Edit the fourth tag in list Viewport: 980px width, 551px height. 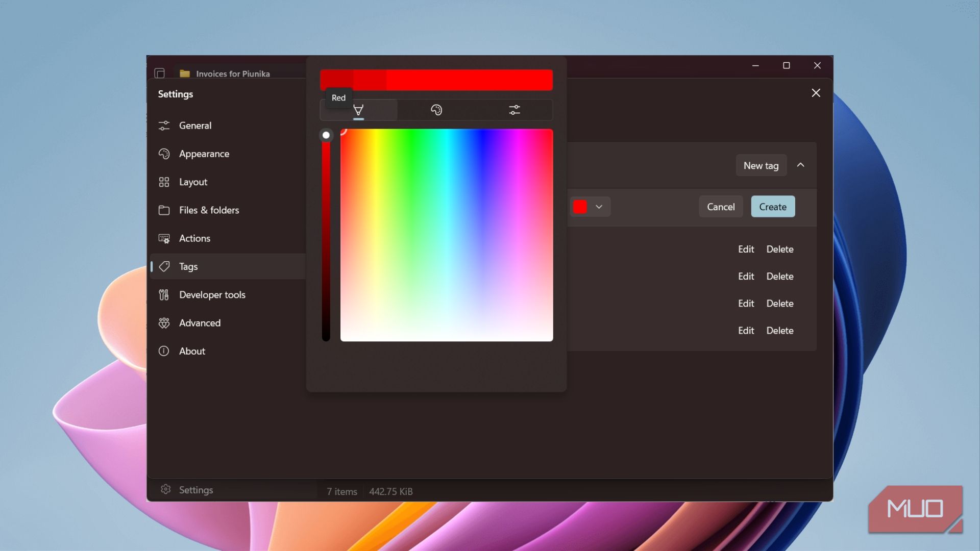pyautogui.click(x=746, y=330)
